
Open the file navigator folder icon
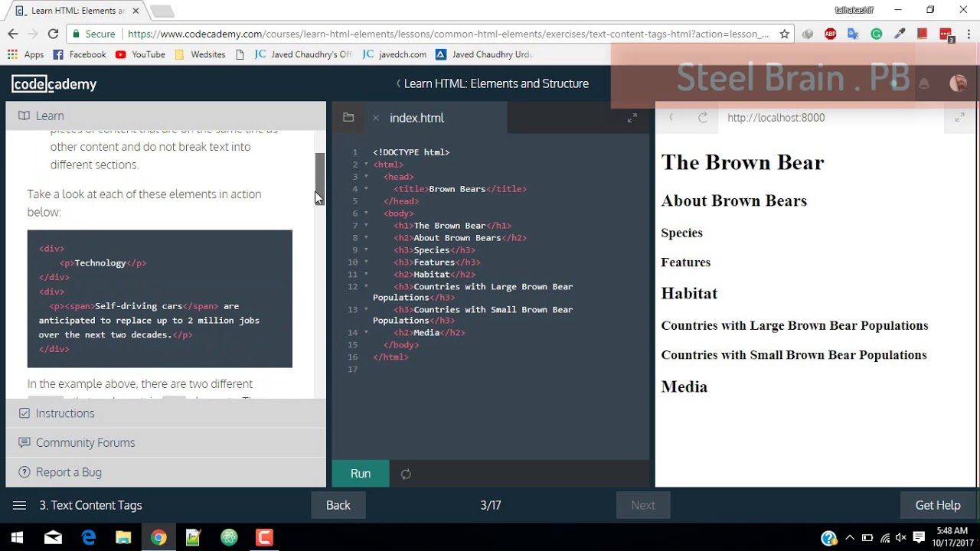(348, 117)
